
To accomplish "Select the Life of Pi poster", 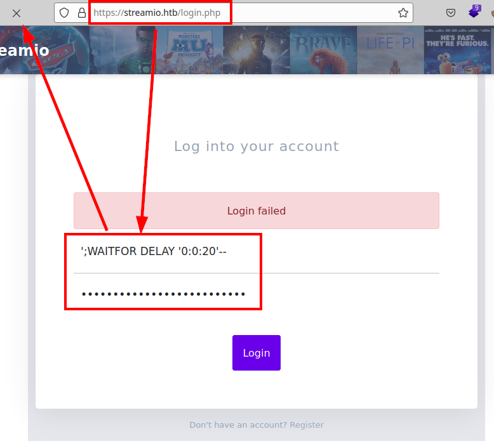I will coord(391,50).
